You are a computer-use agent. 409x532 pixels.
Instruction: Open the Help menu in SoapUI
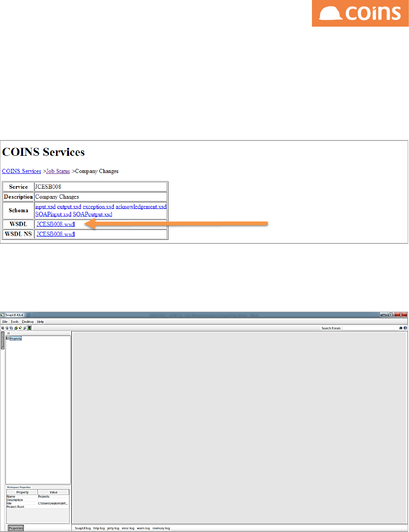click(40, 322)
